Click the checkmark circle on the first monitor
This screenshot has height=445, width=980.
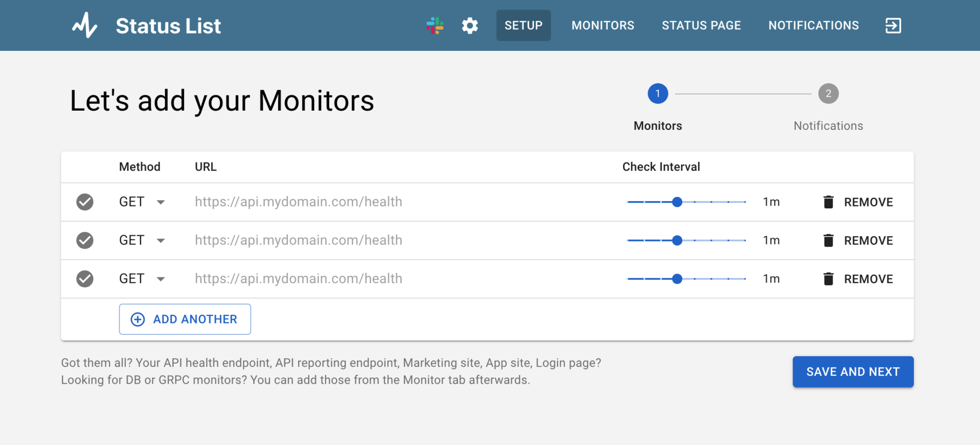[85, 202]
